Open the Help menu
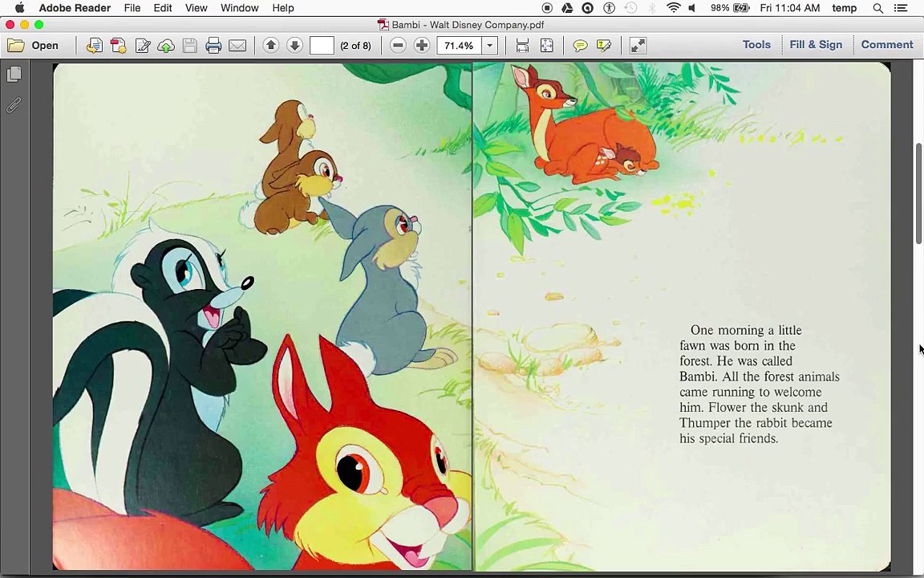This screenshot has width=924, height=578. click(x=283, y=8)
